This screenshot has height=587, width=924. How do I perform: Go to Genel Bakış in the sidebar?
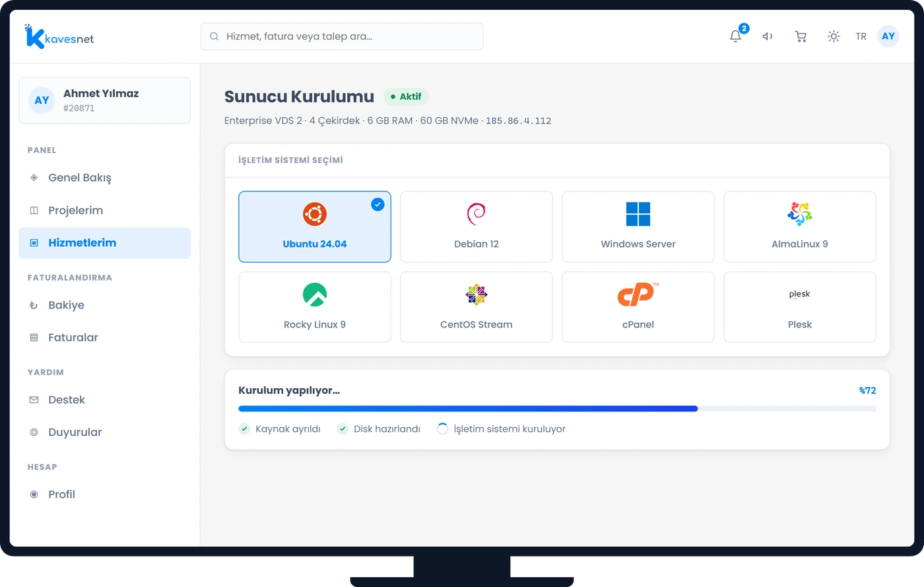click(x=104, y=178)
